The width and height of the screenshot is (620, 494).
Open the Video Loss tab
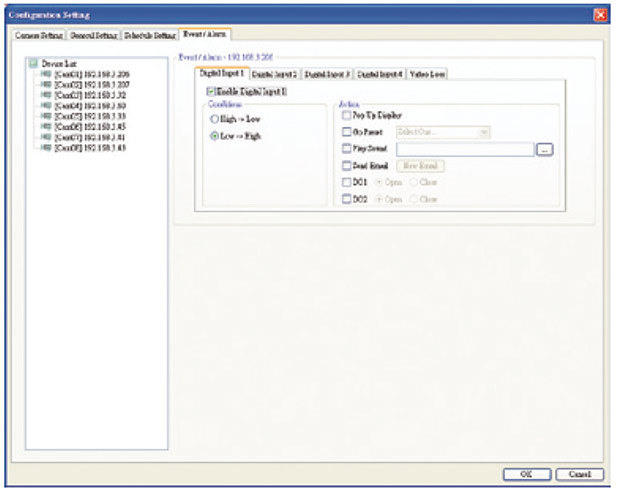(427, 74)
